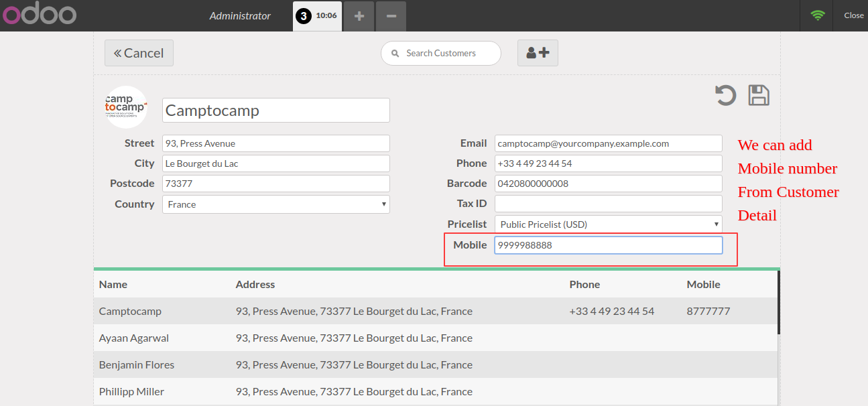
Task: Click the City input field
Action: [276, 163]
